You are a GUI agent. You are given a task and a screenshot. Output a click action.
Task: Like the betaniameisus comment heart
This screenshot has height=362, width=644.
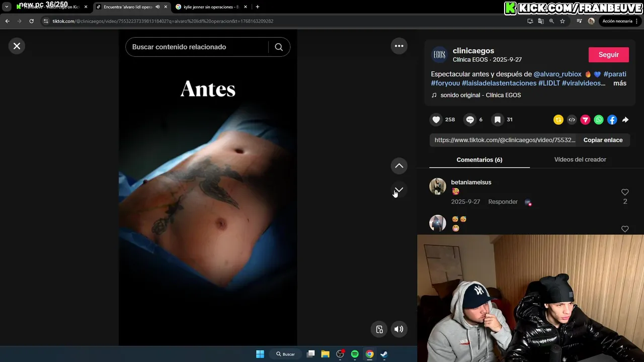point(625,192)
